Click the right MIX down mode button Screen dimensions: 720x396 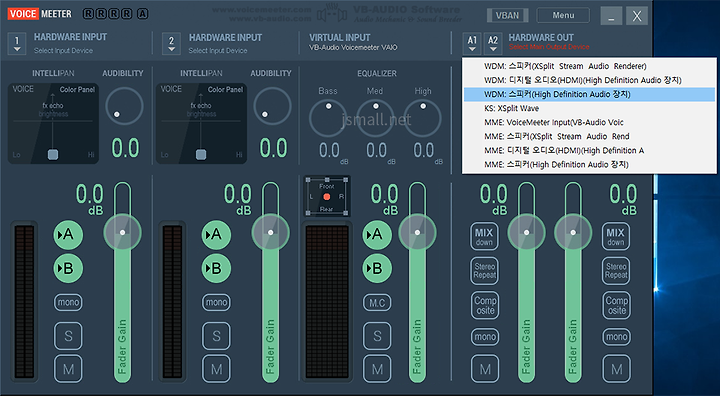(616, 236)
